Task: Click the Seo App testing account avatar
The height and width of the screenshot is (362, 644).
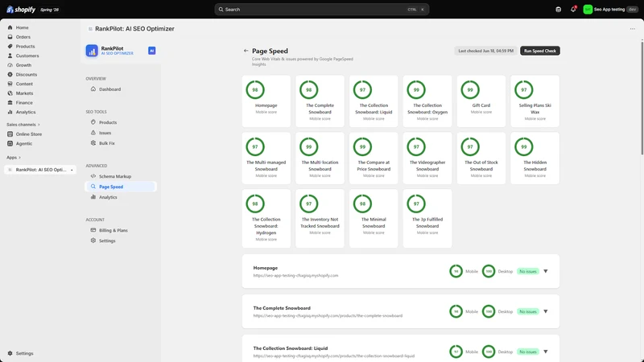Action: 588,10
